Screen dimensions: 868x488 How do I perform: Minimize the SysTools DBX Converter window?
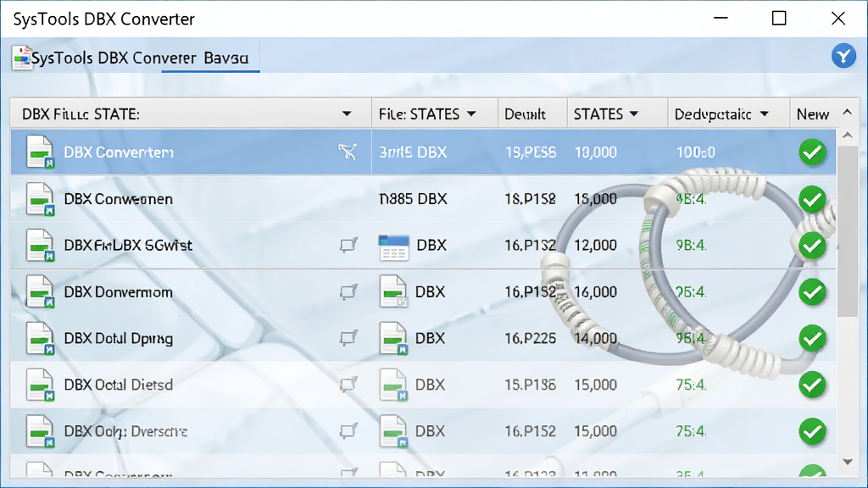coord(721,19)
